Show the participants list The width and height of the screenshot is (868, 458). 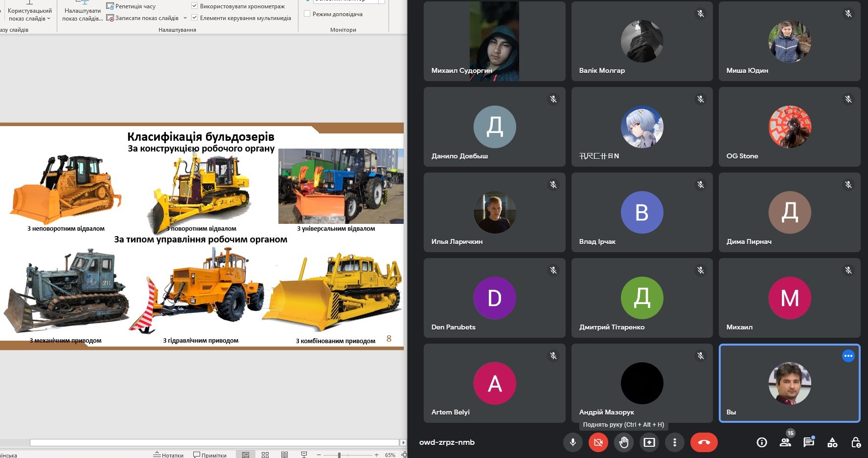click(785, 442)
